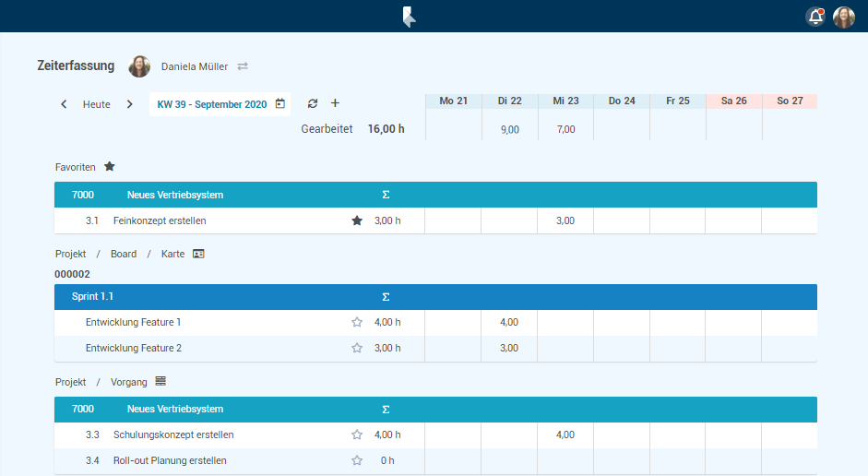Go to the previous week
Image resolution: width=868 pixels, height=476 pixels.
[64, 104]
